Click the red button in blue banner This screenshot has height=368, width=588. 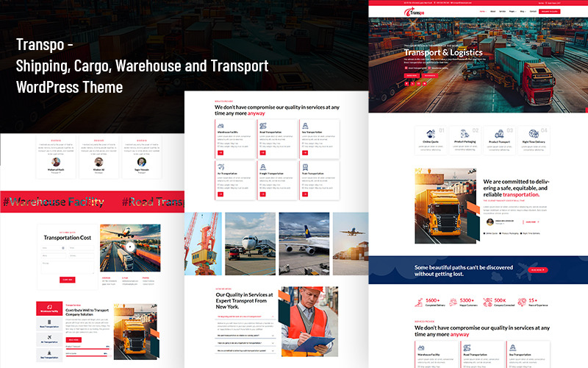click(538, 269)
